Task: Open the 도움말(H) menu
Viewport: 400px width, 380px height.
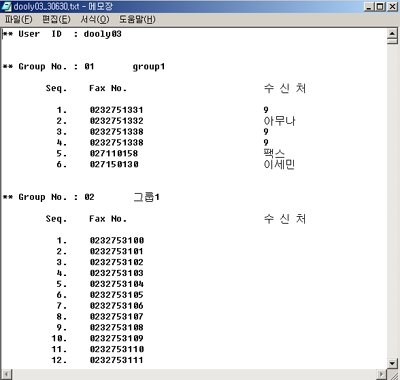Action: coord(137,20)
